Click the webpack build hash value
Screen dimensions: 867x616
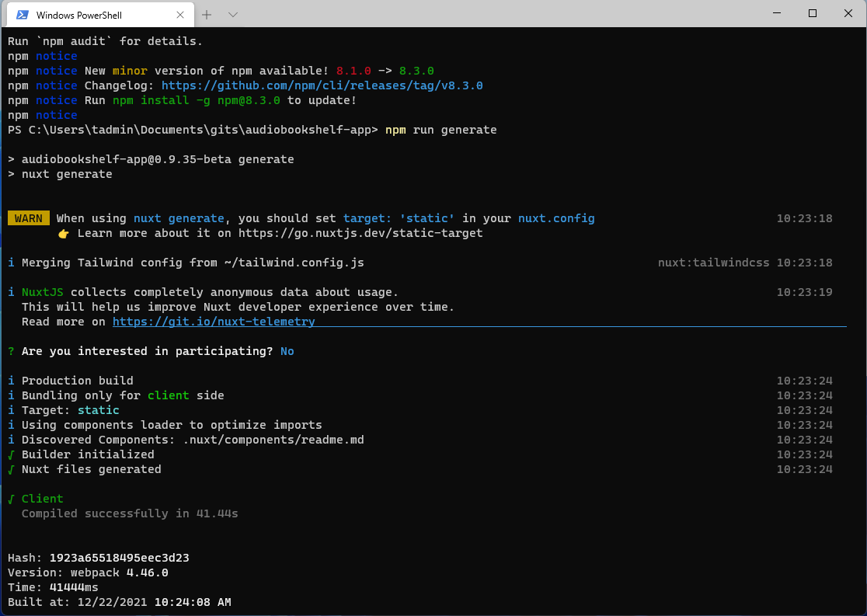click(120, 558)
